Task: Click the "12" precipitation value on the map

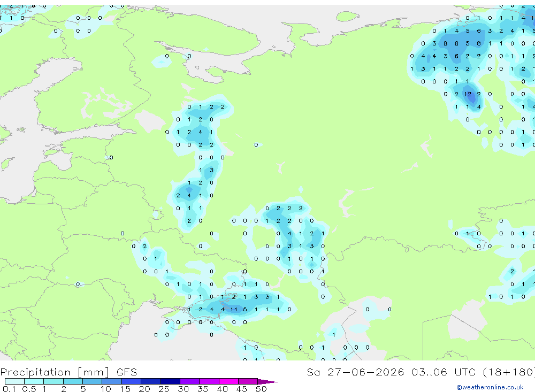Action: tap(468, 94)
